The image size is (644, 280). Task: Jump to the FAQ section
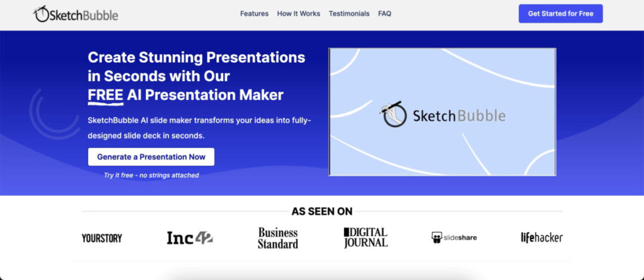tap(384, 14)
